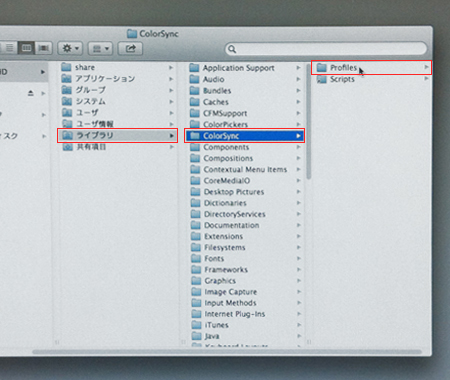
Task: Open the Contextual Menu Items folder
Action: [x=245, y=170]
